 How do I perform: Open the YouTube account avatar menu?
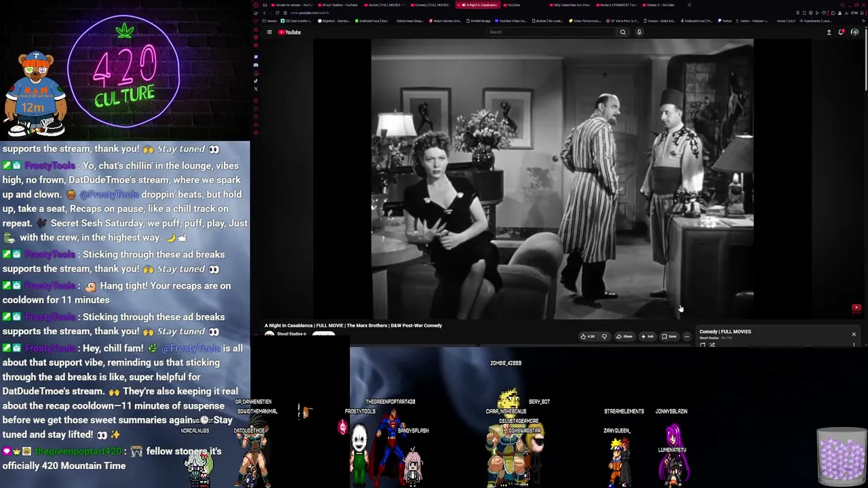coord(854,32)
